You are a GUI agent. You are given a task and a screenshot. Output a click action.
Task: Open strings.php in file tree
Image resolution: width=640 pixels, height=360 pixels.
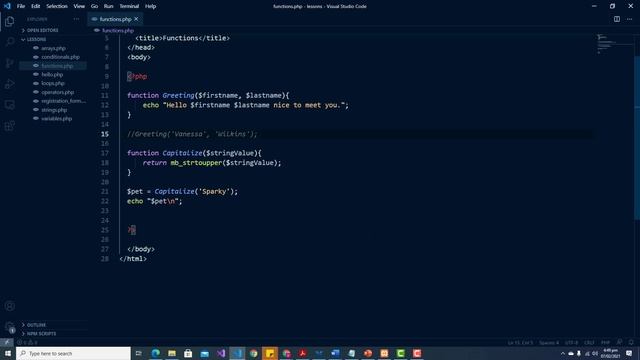point(53,110)
